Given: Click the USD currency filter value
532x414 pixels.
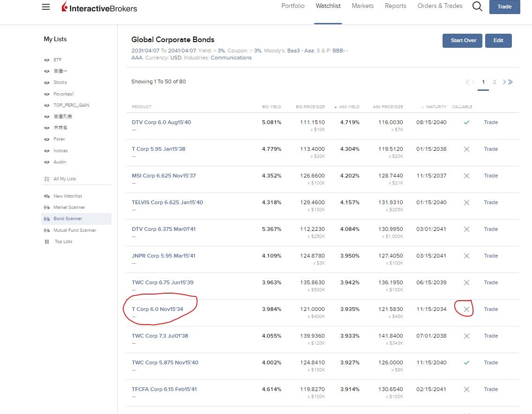Looking at the screenshot, I should tap(176, 58).
